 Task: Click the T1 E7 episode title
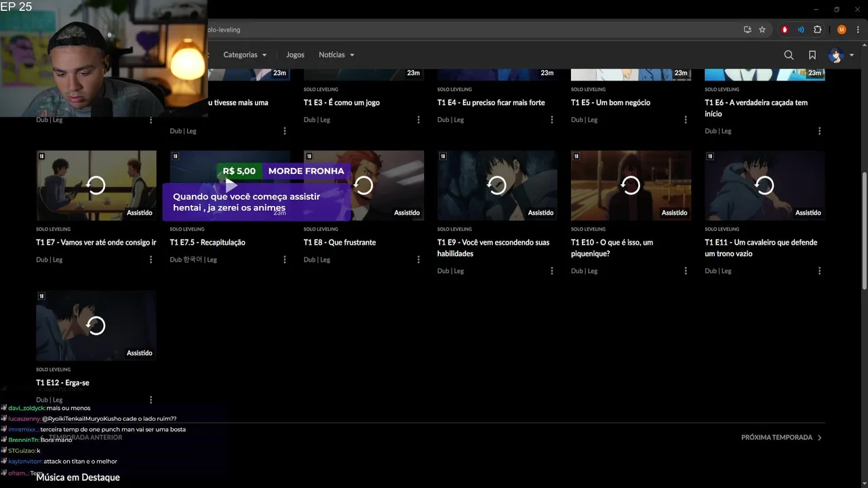click(96, 243)
